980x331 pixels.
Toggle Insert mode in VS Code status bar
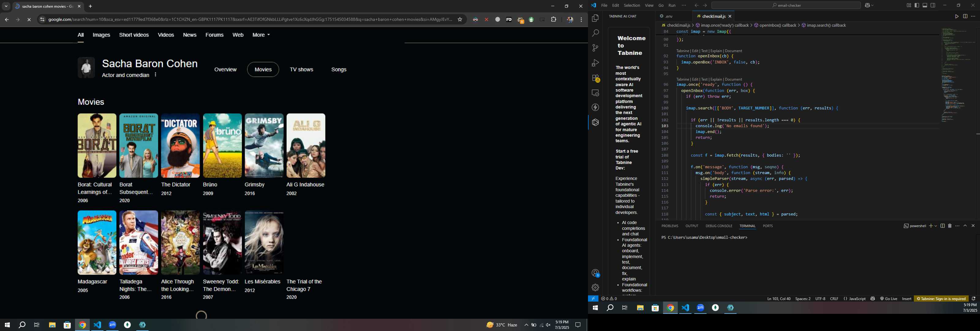(x=907, y=299)
